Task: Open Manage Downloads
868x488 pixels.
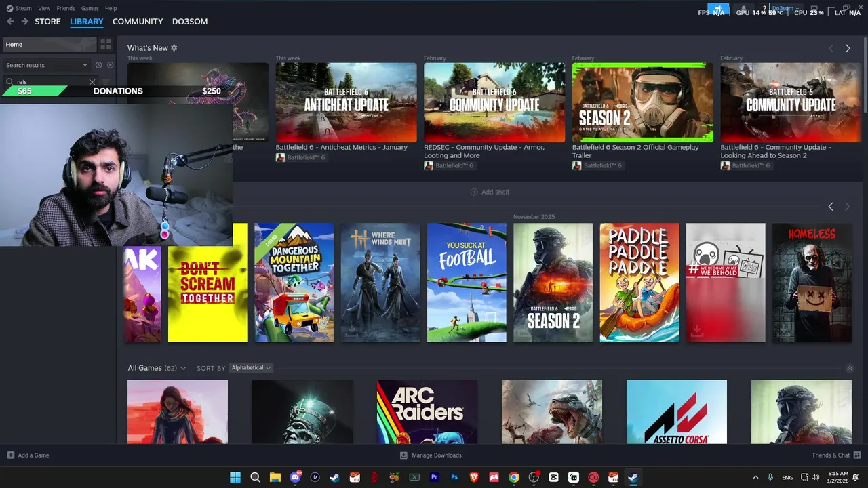Action: [431, 455]
